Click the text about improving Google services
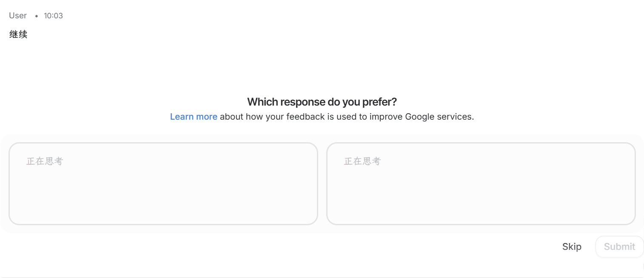The image size is (644, 278). [x=347, y=117]
